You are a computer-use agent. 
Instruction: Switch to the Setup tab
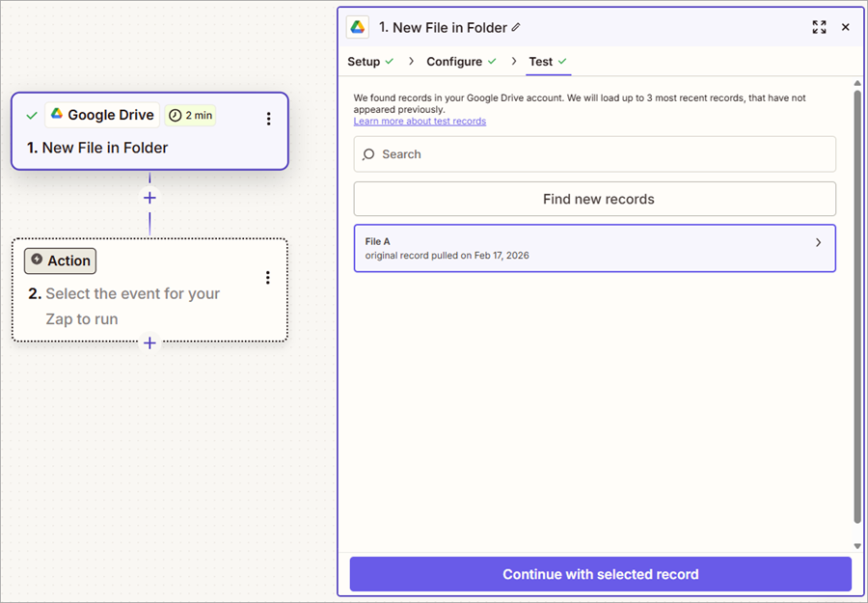[x=365, y=62]
